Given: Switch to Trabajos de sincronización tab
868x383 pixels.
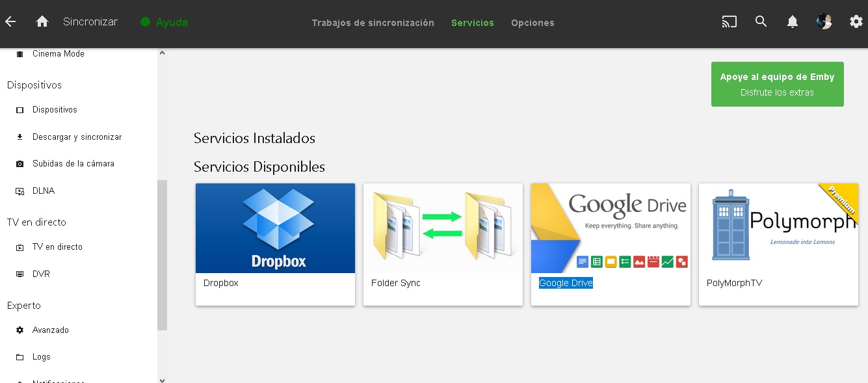Looking at the screenshot, I should (x=373, y=23).
